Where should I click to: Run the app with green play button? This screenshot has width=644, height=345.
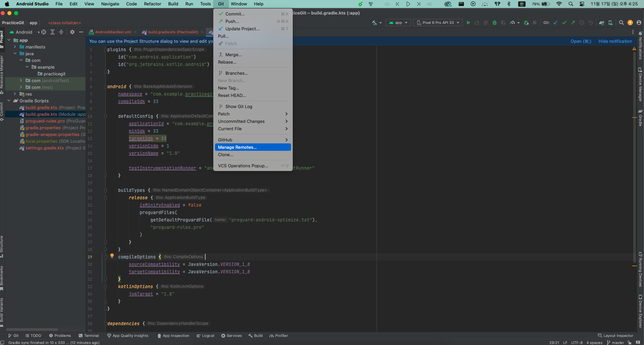[x=468, y=23]
